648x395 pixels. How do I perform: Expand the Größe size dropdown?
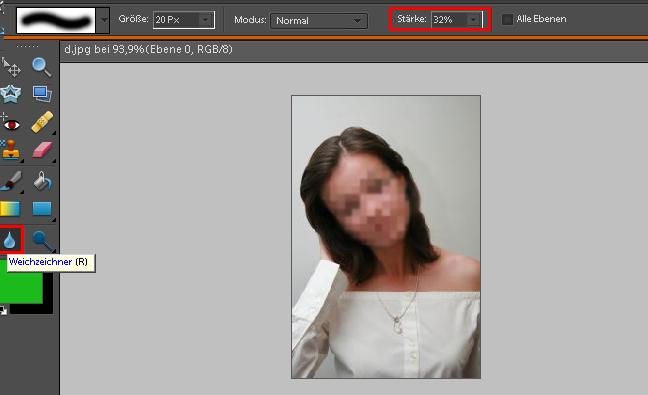pos(205,20)
